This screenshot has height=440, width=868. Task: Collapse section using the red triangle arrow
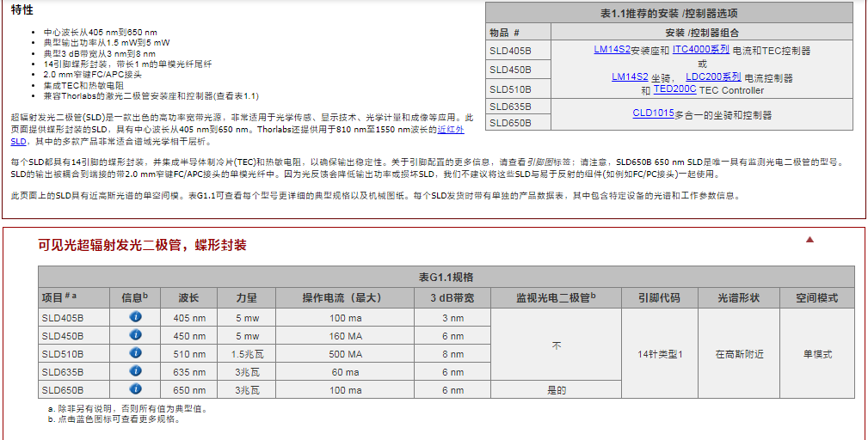point(810,240)
